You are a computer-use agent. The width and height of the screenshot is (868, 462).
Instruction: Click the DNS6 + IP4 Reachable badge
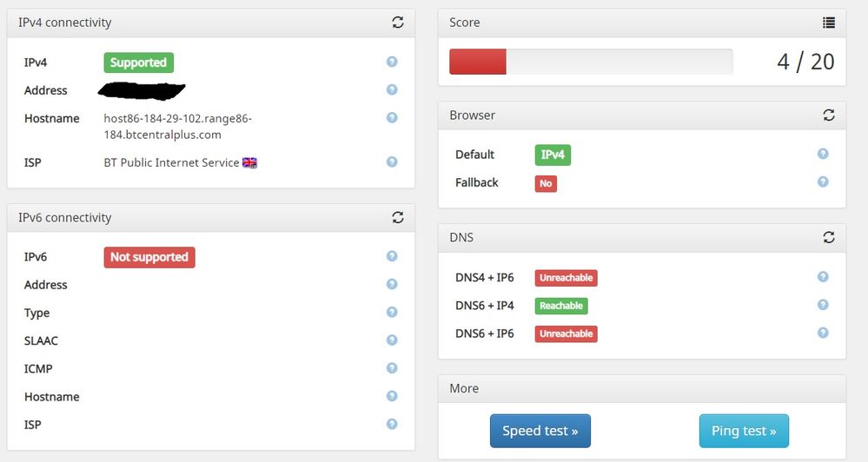click(x=560, y=306)
